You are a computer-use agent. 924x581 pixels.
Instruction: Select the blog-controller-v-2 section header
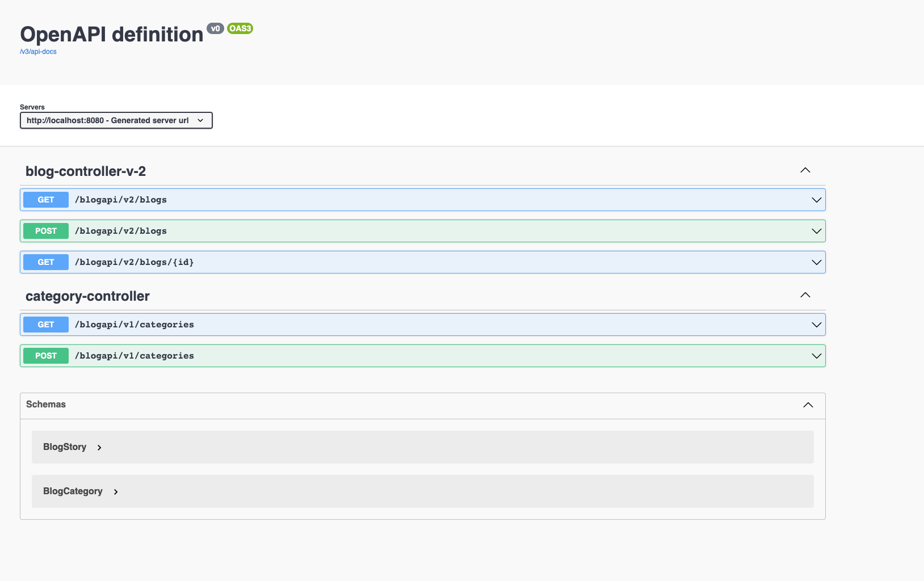point(86,171)
